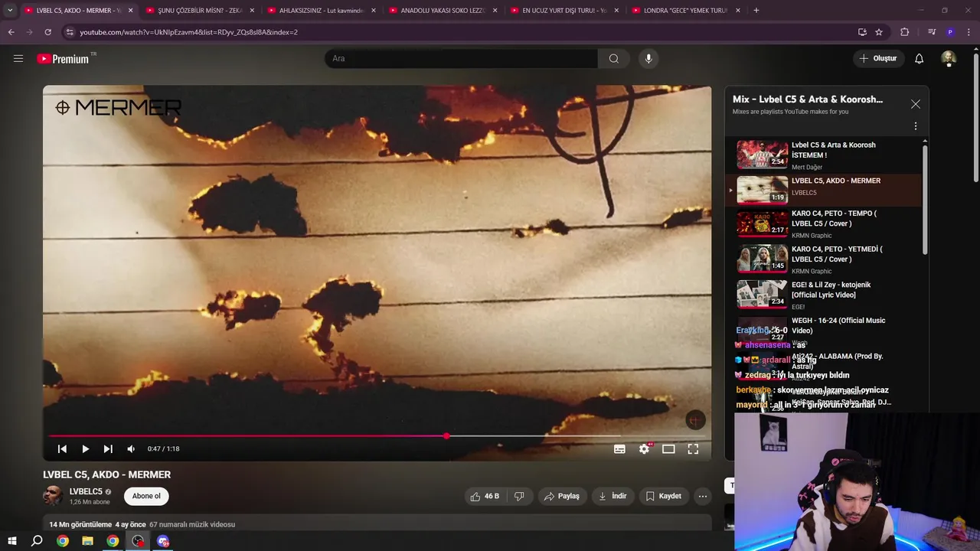Reload the current page
Viewport: 980px width, 551px height.
click(47, 32)
